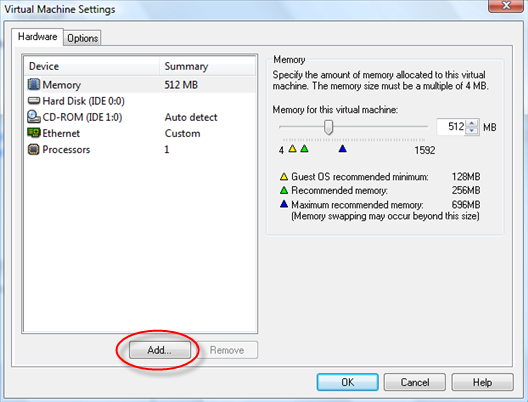This screenshot has width=528, height=402.
Task: Click green triangle beside Recommended memory
Action: pyautogui.click(x=284, y=190)
